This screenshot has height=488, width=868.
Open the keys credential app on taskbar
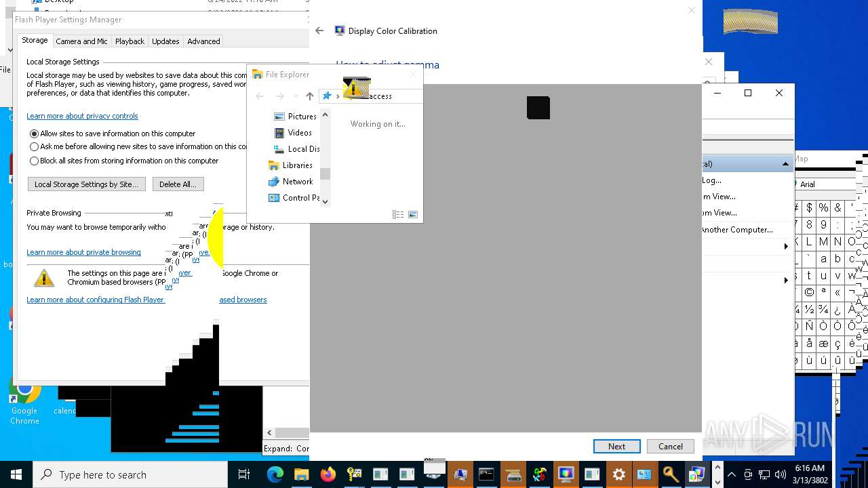pyautogui.click(x=354, y=474)
